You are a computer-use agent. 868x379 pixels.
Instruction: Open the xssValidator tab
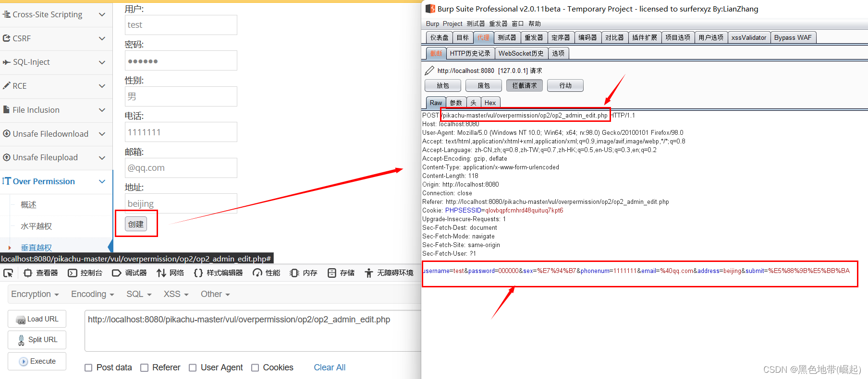pyautogui.click(x=749, y=37)
